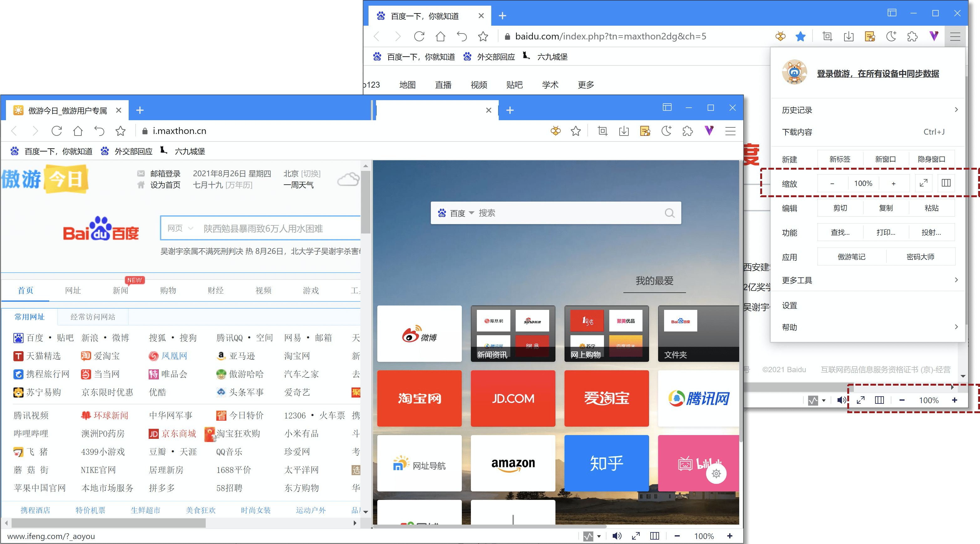
Task: Click the 新标签 button in the menu
Action: coord(840,159)
